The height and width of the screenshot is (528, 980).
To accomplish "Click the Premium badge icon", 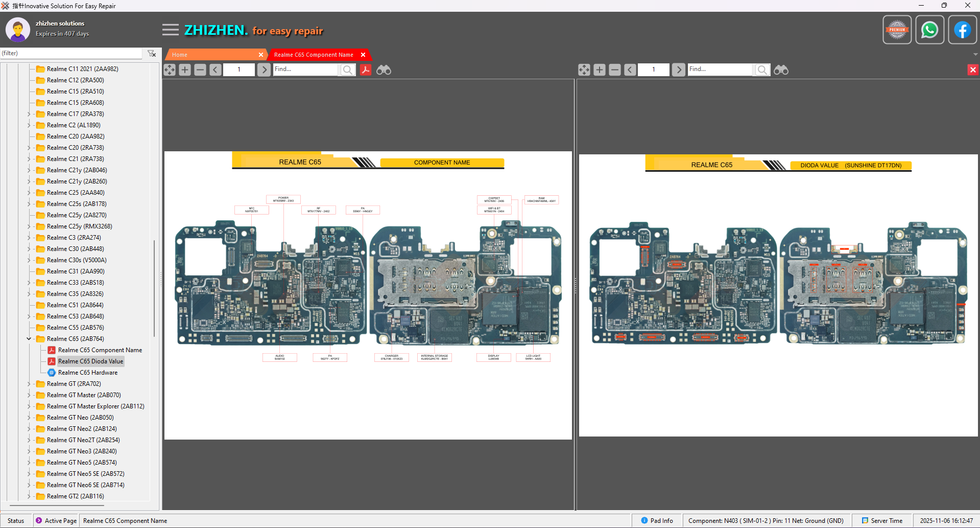I will click(x=897, y=30).
